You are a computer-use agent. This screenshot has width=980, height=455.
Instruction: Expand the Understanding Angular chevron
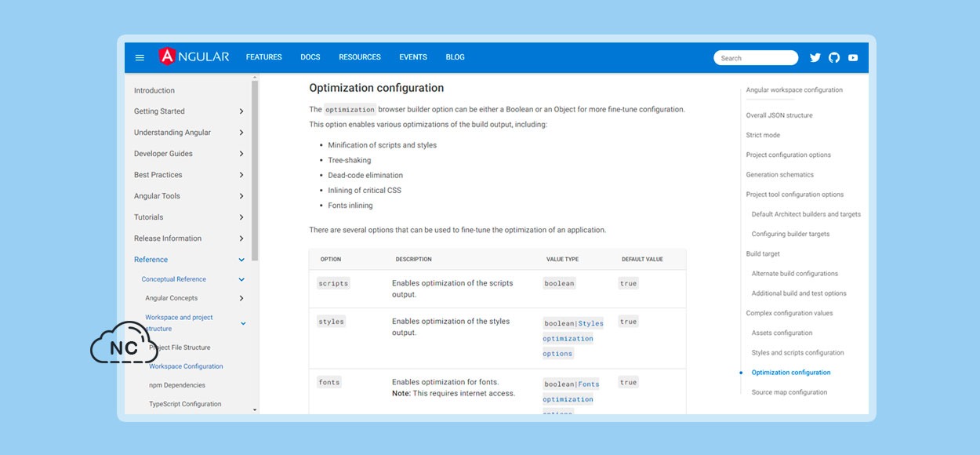(241, 133)
